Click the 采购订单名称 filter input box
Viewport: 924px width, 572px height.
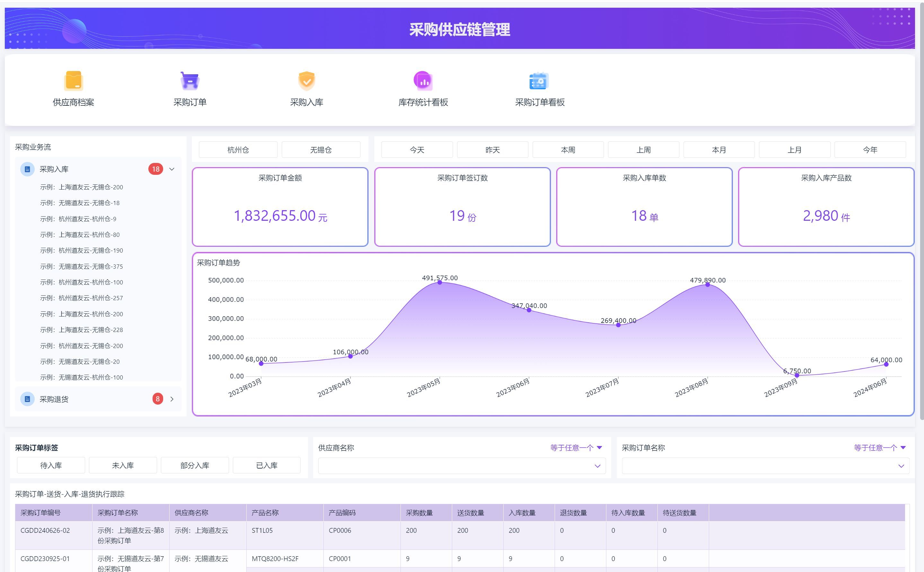(760, 466)
